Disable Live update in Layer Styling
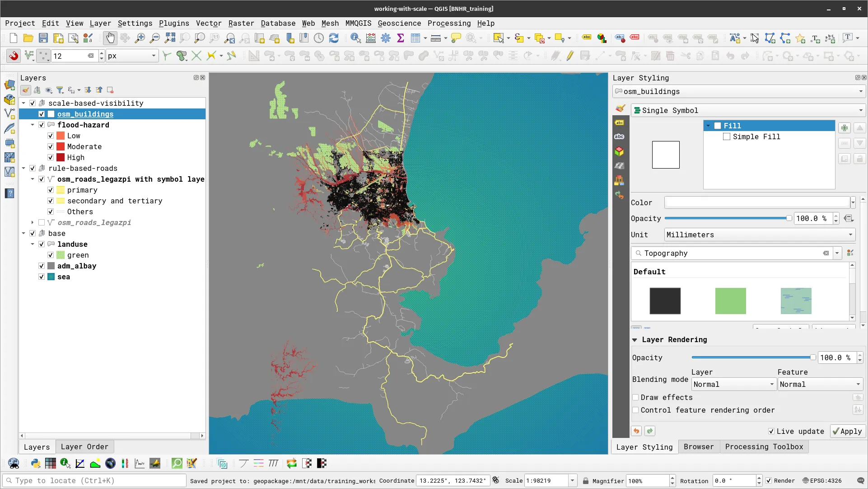Screen dimensions: 868x489 (x=772, y=431)
